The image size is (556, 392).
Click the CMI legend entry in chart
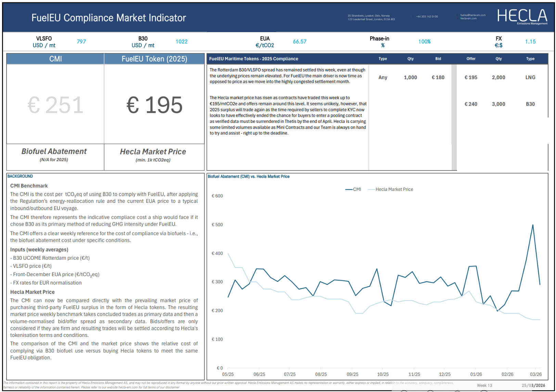tap(353, 189)
